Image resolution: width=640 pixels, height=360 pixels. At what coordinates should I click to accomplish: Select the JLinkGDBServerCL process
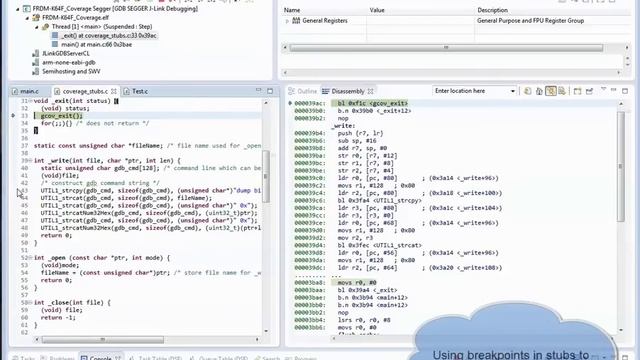pyautogui.click(x=66, y=53)
